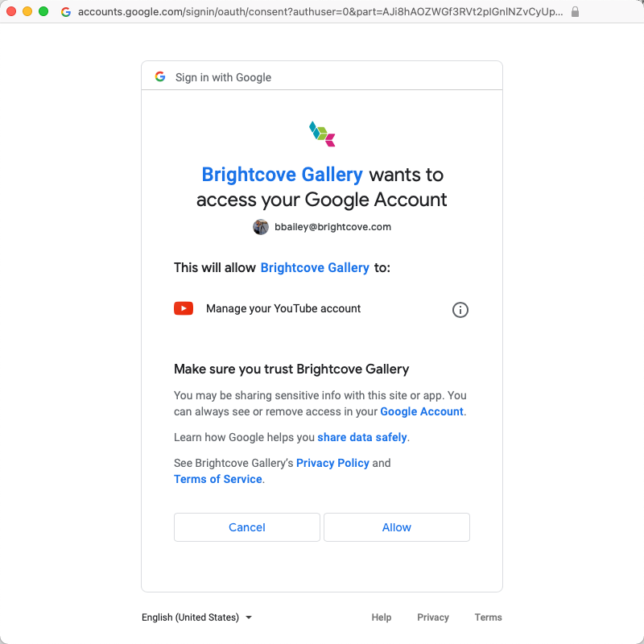
Task: Click the Cancel button
Action: pos(247,527)
